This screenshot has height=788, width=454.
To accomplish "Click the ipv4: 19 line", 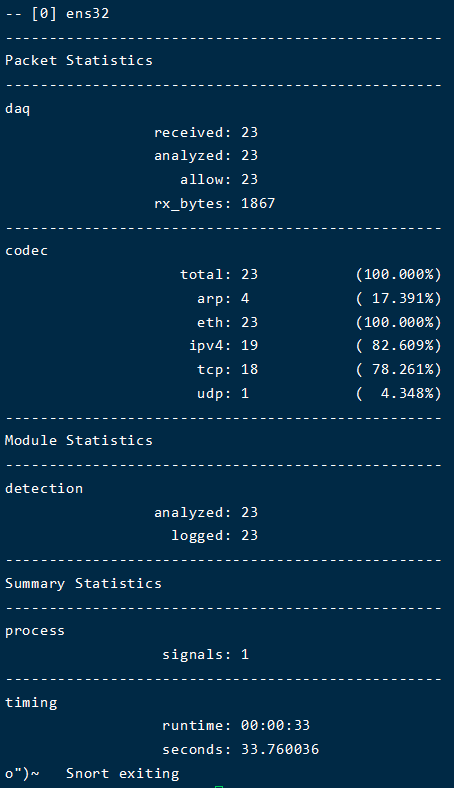I will click(223, 345).
